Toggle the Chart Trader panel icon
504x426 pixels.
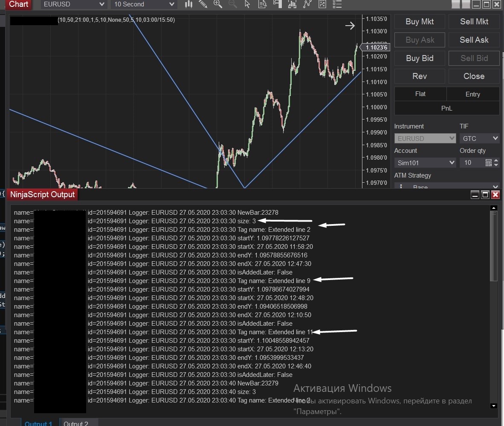tap(277, 4)
